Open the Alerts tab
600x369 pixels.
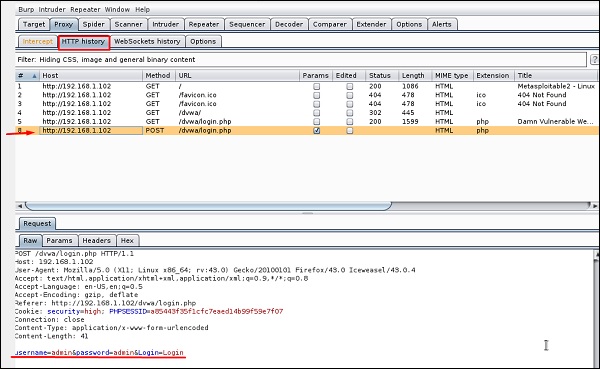coord(442,24)
